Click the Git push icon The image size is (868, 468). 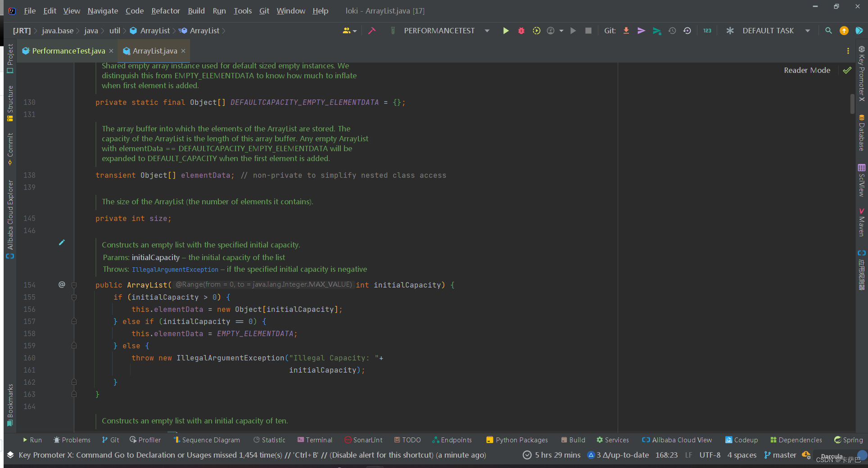(x=657, y=31)
